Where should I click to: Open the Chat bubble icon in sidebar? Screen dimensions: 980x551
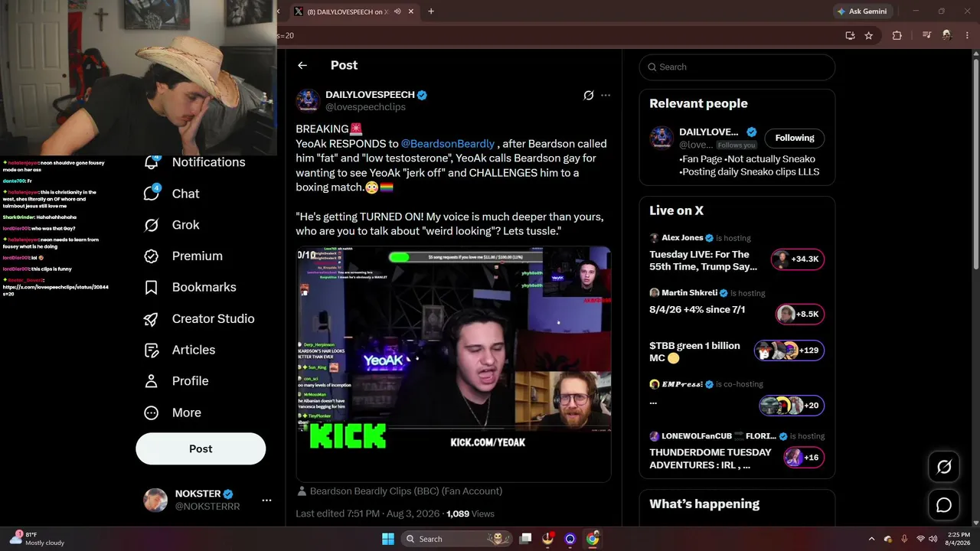pyautogui.click(x=152, y=194)
